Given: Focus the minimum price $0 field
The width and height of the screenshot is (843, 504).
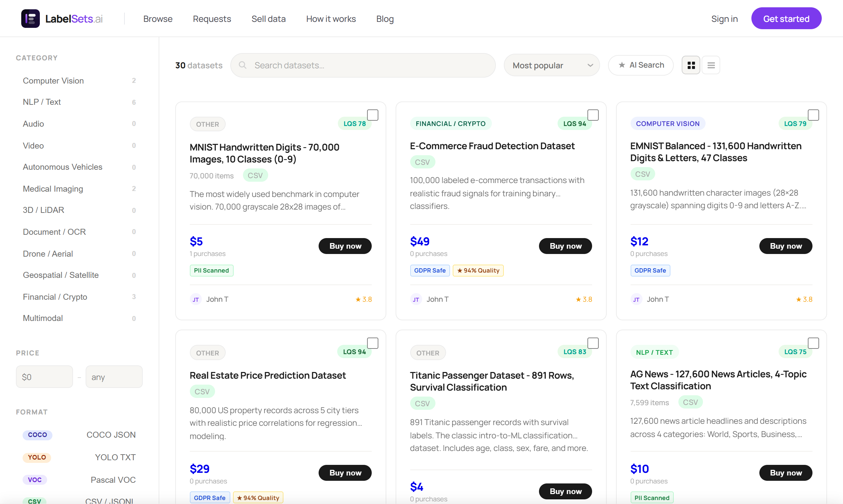Looking at the screenshot, I should click(44, 377).
